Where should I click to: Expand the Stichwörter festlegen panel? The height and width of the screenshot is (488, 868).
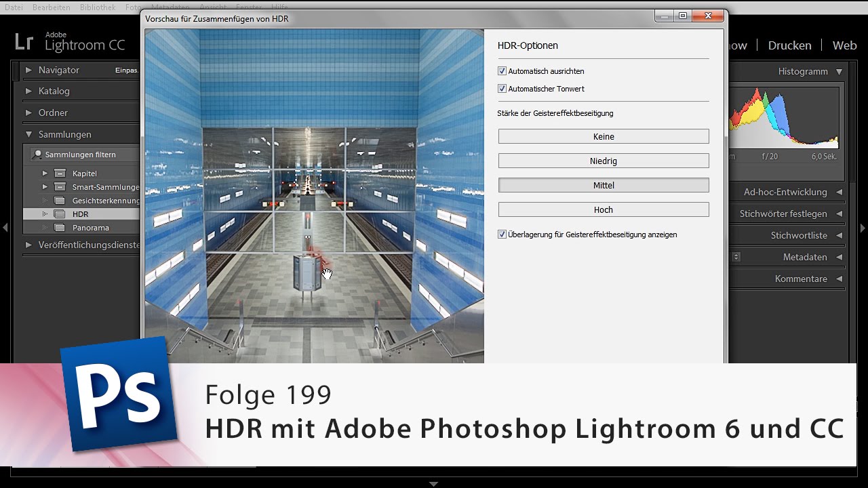click(839, 213)
